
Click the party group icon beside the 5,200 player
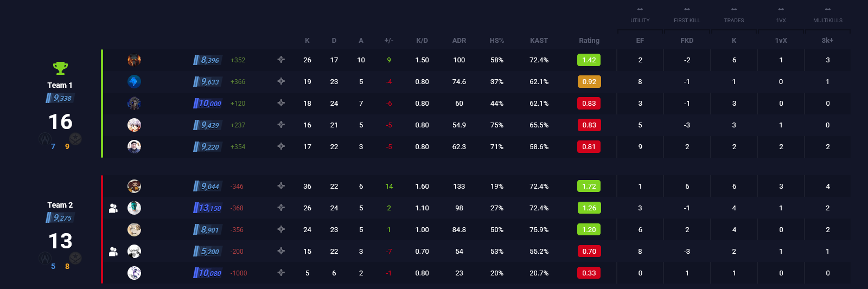[113, 252]
